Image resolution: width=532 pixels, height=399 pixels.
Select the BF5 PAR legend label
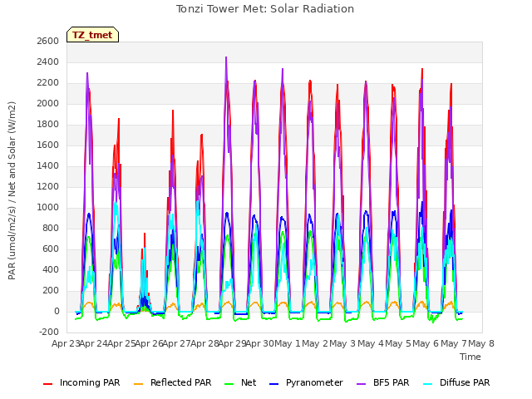392,382
